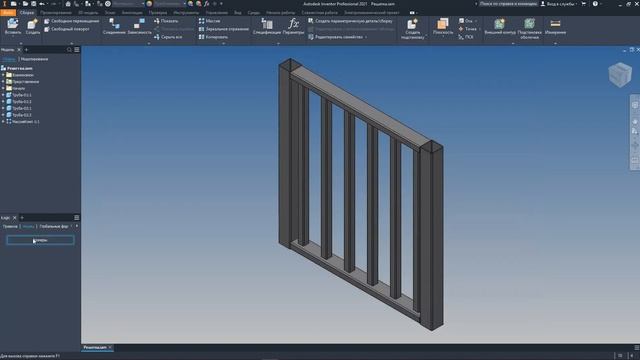Viewport: 640px width, 360px height.
Task: Open Model browser hamburger menu
Action: point(77,50)
